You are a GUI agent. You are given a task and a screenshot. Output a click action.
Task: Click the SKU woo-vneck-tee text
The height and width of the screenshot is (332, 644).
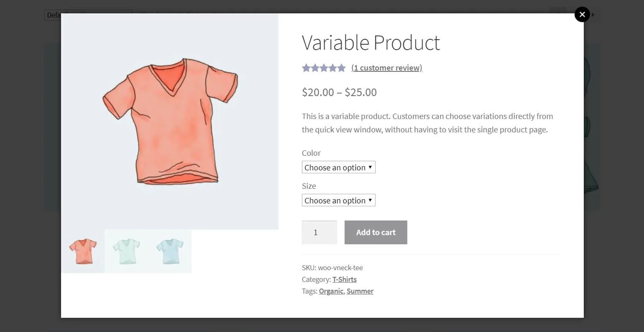(x=332, y=268)
